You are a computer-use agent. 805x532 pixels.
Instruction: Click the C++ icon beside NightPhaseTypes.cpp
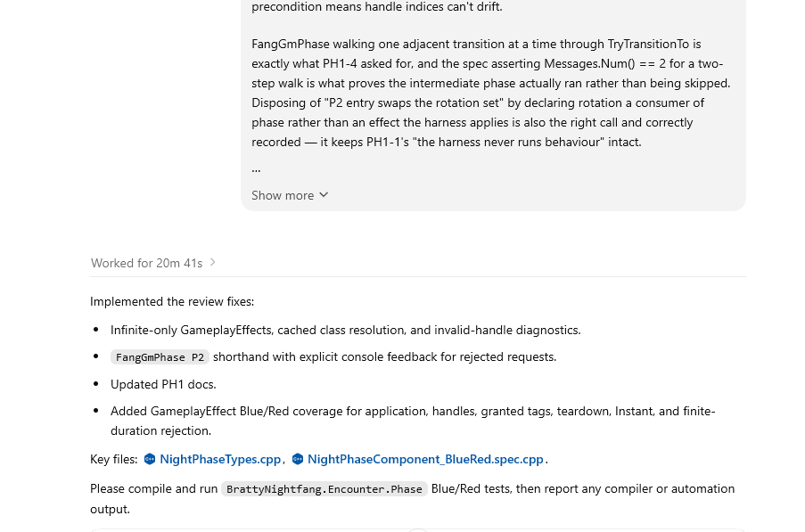[x=150, y=459]
